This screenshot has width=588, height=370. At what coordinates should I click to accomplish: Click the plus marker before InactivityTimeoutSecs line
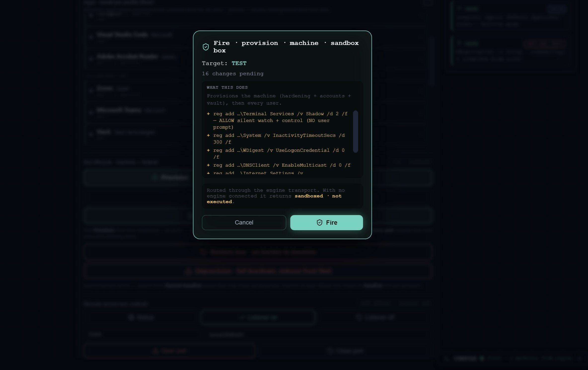click(x=208, y=135)
